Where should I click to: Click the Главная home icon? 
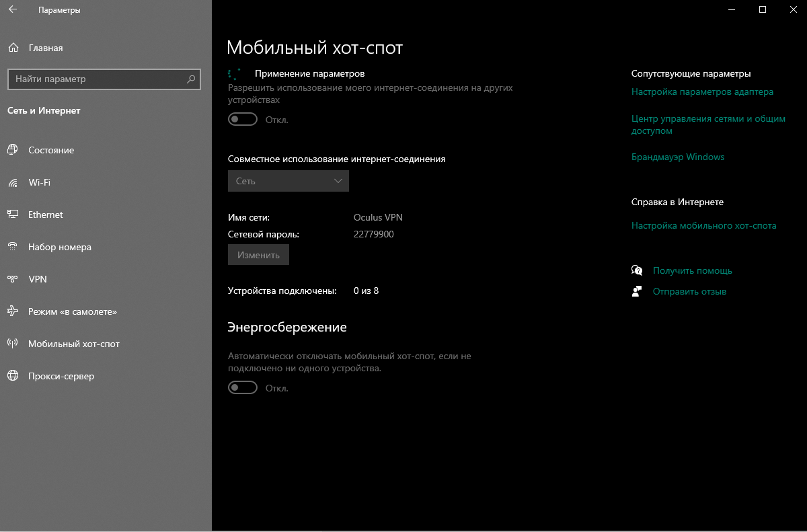coord(13,48)
